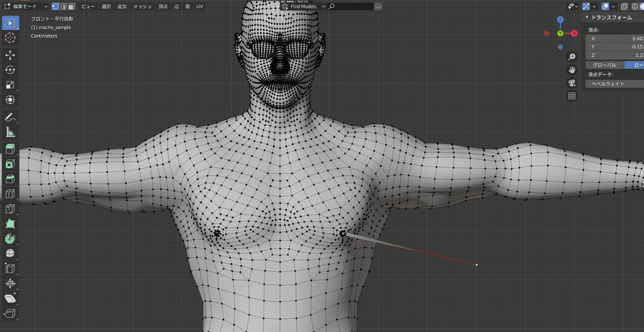Click the negative Z axis gizmo dot
Screen dimensions: 644x332
click(x=560, y=47)
